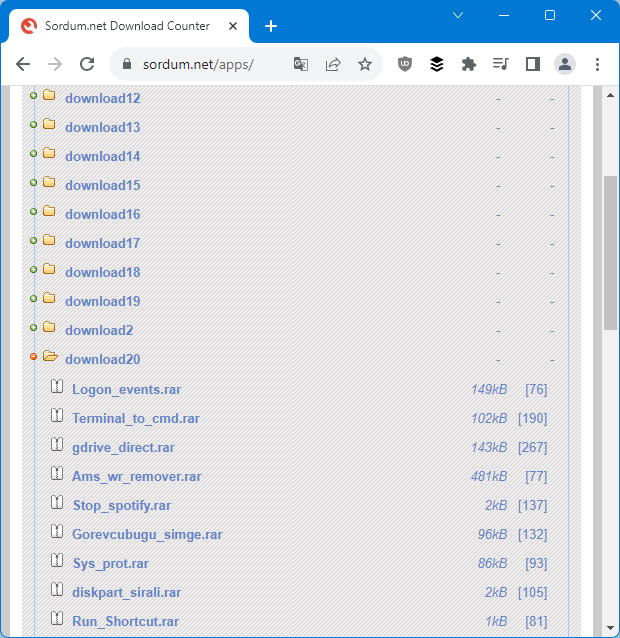
Task: Click the [137] download count
Action: click(533, 506)
